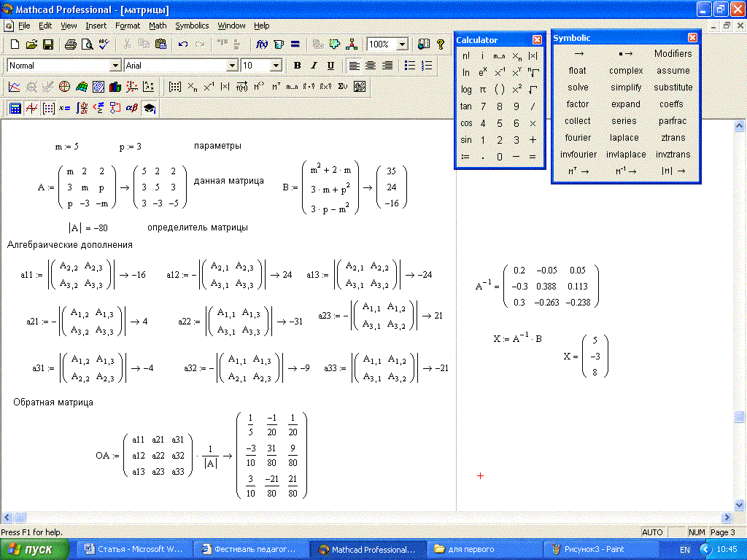Open the Arial font dropdown list

[x=233, y=66]
